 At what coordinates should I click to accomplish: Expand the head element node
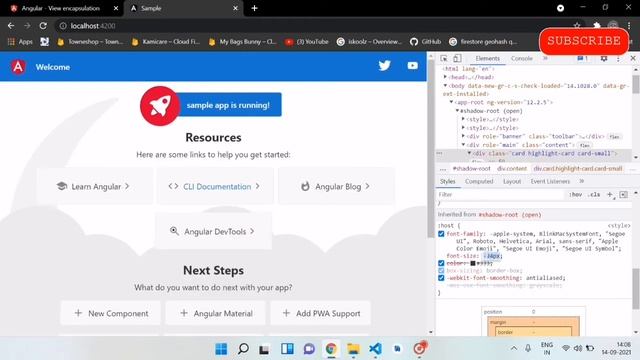[445, 77]
